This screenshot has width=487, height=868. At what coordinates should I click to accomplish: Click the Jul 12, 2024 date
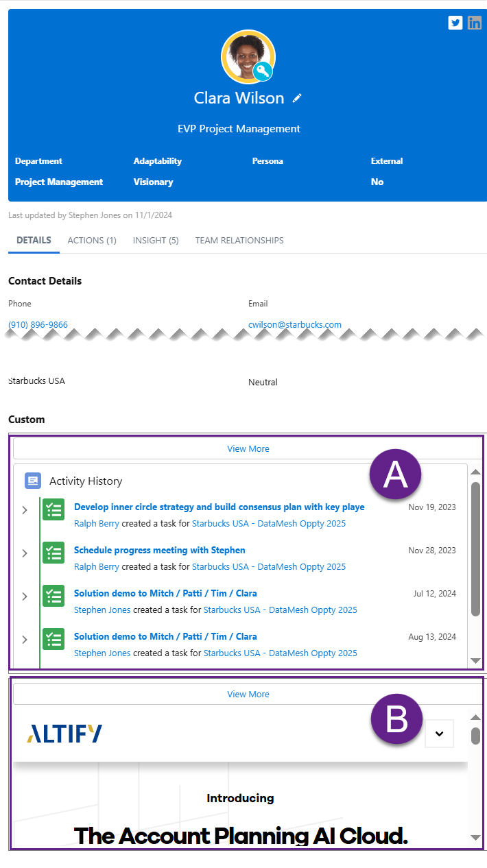[x=435, y=594]
